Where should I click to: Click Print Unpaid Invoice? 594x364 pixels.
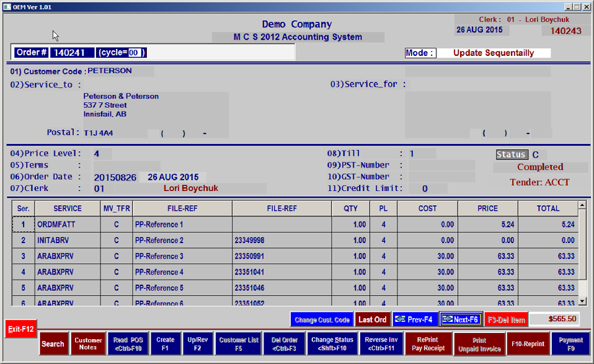479,344
